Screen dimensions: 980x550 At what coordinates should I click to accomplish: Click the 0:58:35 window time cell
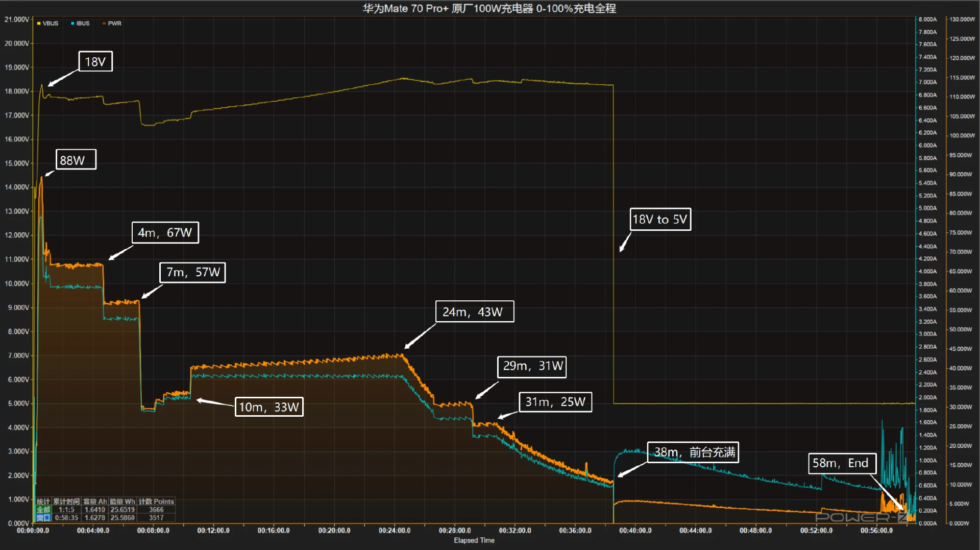click(x=66, y=518)
